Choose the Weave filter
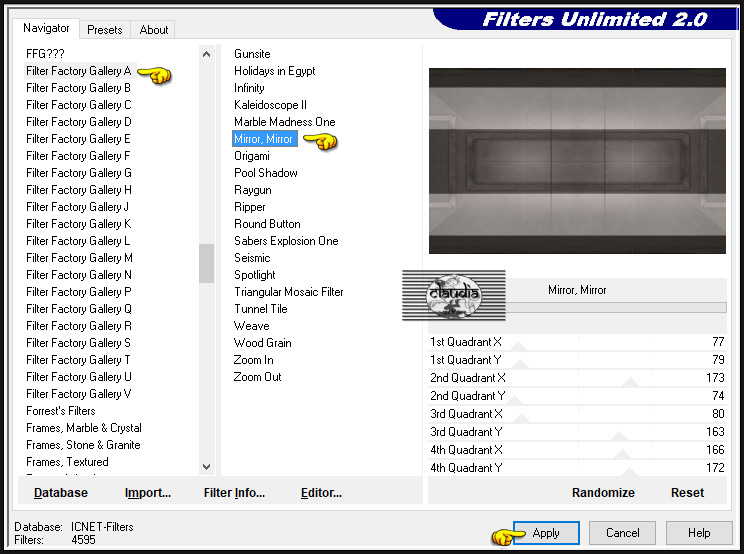Viewport: 744px width, 554px height. click(251, 326)
